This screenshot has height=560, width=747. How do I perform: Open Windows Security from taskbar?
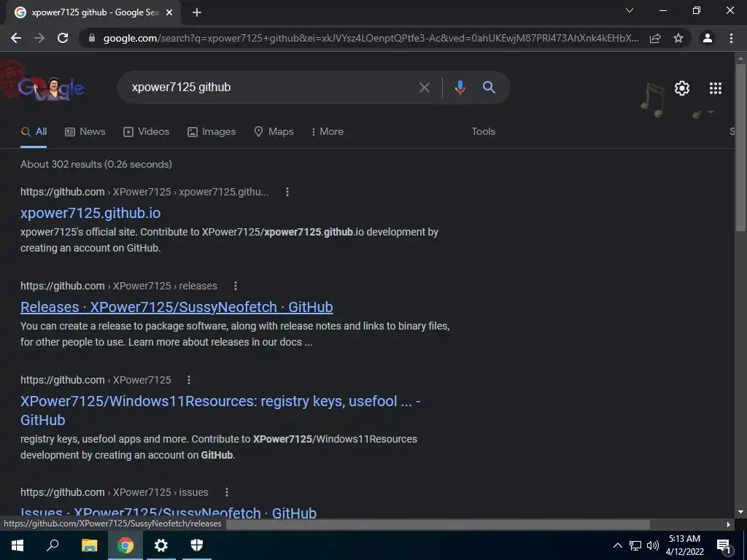(197, 545)
